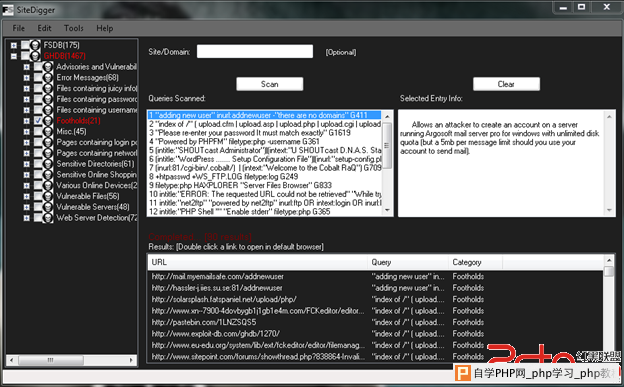This screenshot has width=624, height=387.
Task: Expand the Sensitive Directories(61) node
Action: click(x=27, y=164)
